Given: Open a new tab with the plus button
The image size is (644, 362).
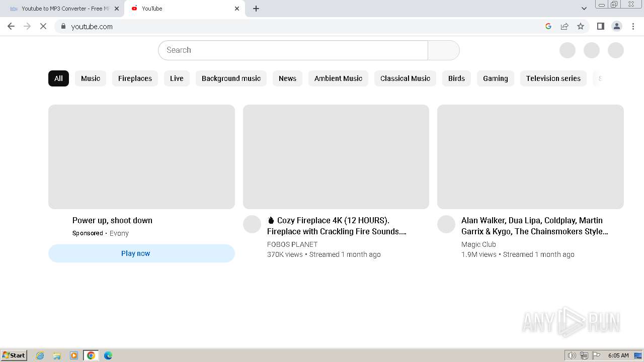Looking at the screenshot, I should point(256,9).
